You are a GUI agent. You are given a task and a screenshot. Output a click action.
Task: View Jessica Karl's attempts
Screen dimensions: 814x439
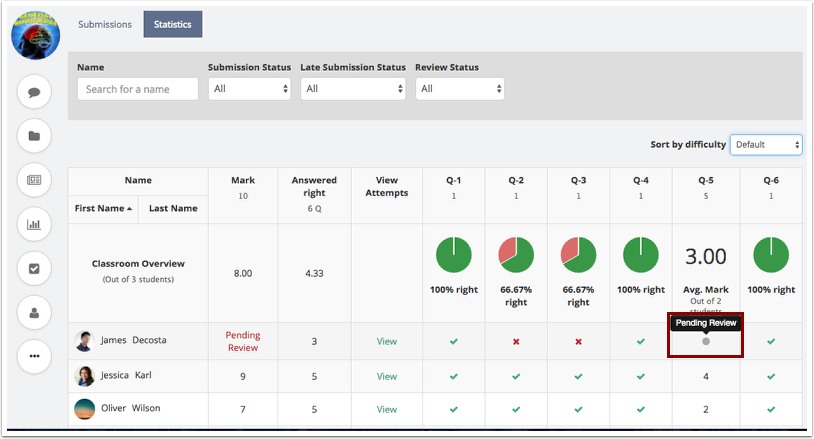coord(387,377)
